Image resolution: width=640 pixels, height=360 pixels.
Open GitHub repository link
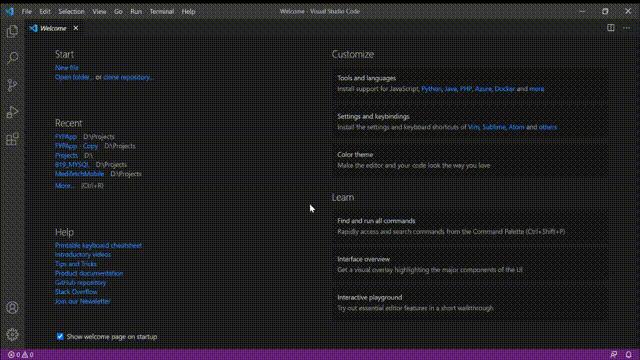click(x=80, y=282)
